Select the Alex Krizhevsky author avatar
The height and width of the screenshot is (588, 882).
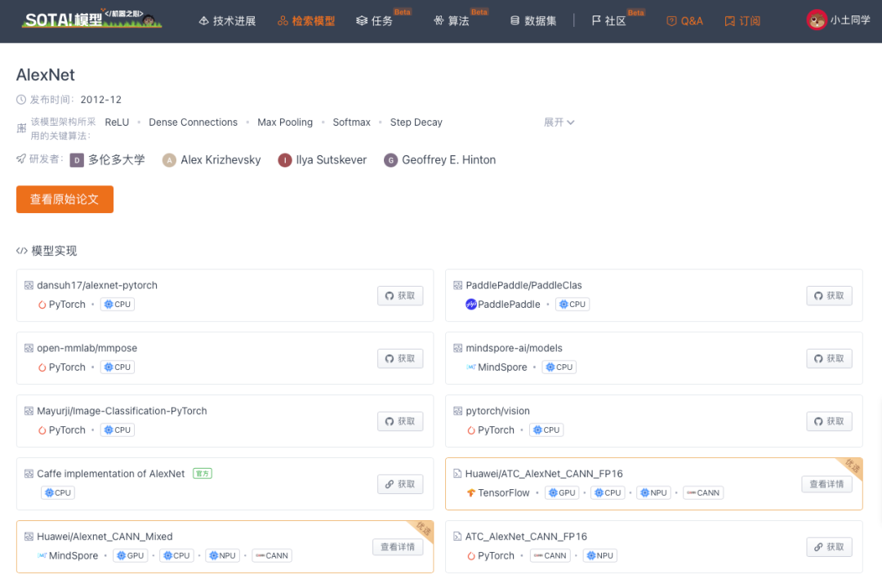[x=169, y=160]
